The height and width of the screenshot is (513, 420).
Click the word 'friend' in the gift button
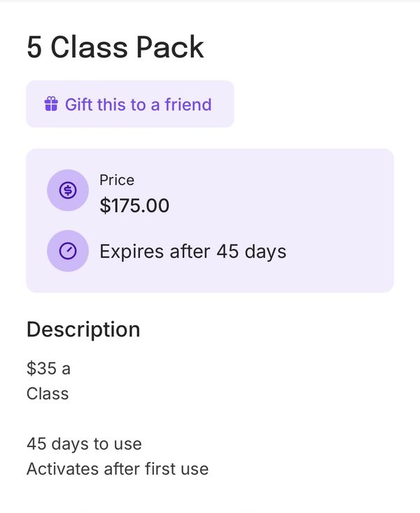[188, 104]
